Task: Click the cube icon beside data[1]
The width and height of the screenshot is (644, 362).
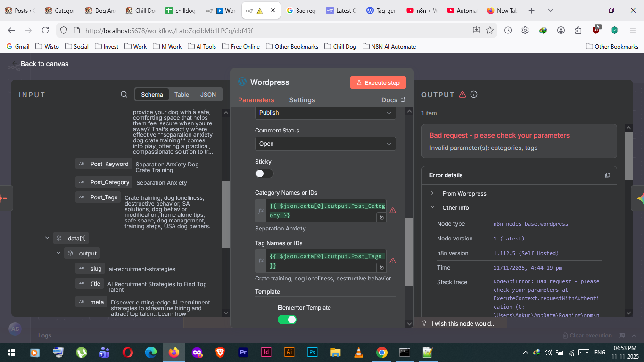Action: (x=59, y=239)
